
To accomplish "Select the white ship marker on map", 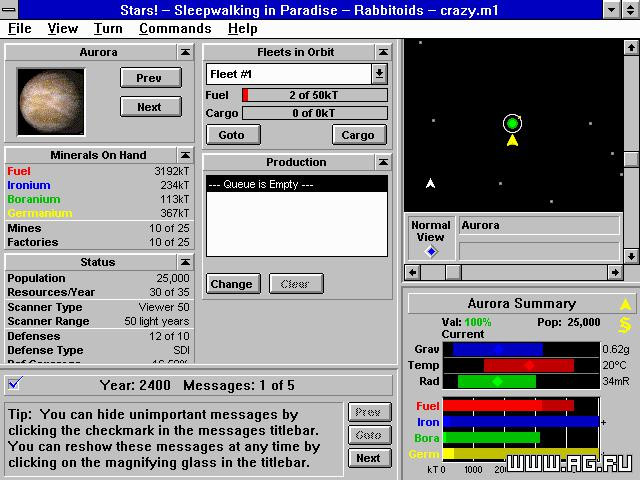I will point(430,184).
